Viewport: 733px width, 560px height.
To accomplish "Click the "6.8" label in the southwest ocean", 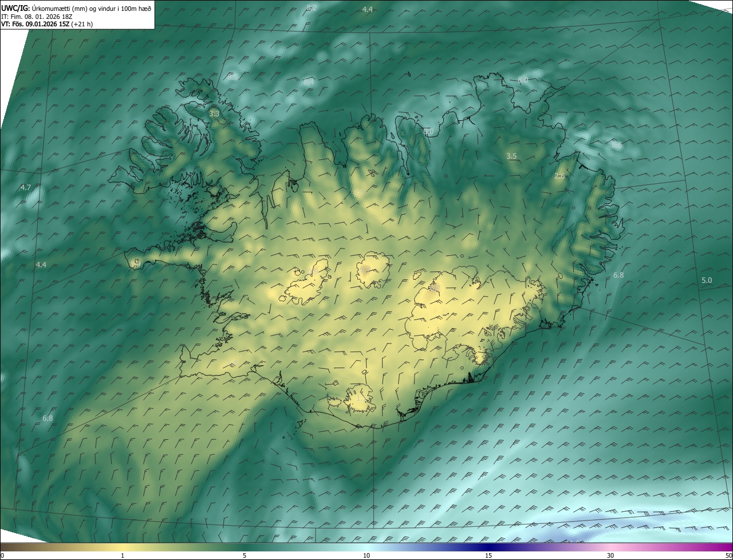I will (x=48, y=419).
